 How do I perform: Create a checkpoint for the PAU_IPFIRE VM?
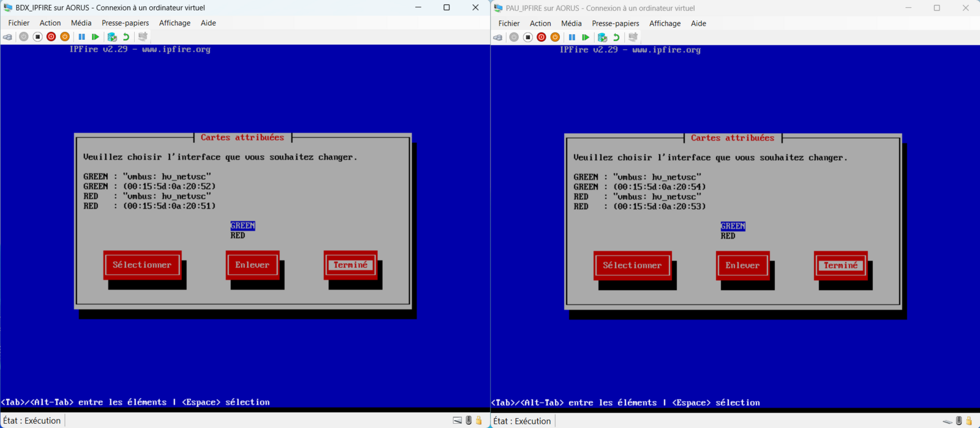click(x=602, y=37)
